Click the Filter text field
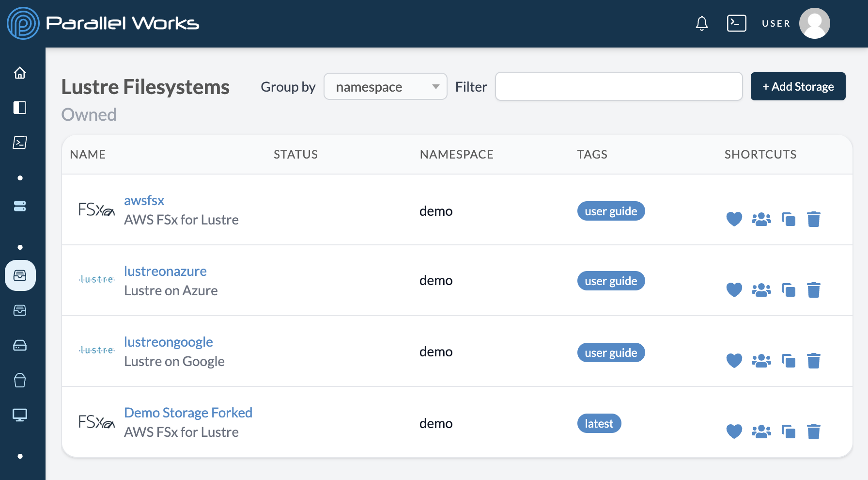 pyautogui.click(x=619, y=86)
